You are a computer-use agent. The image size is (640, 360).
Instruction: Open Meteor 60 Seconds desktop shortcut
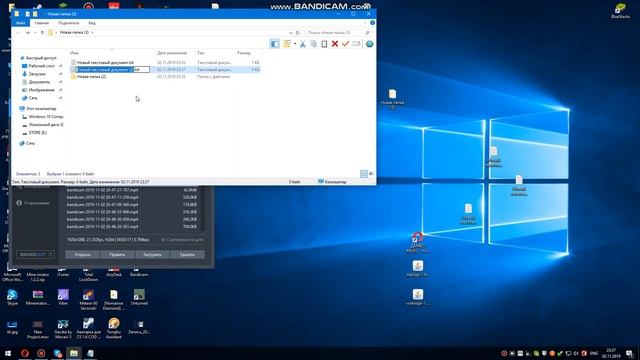coord(88,299)
